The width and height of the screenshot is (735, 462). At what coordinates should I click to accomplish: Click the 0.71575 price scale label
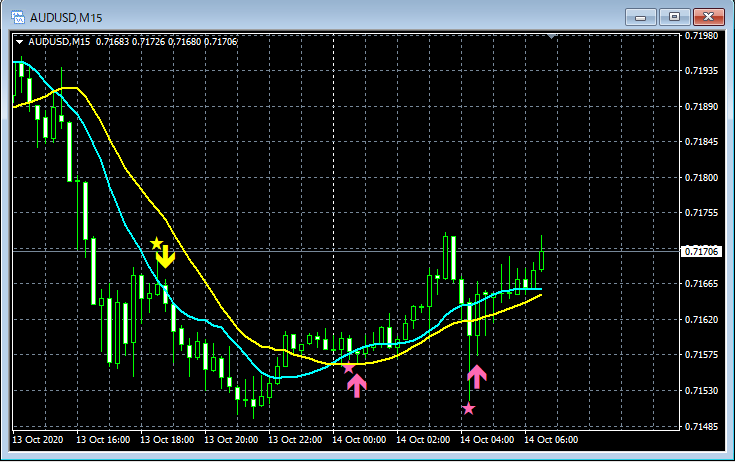(701, 355)
